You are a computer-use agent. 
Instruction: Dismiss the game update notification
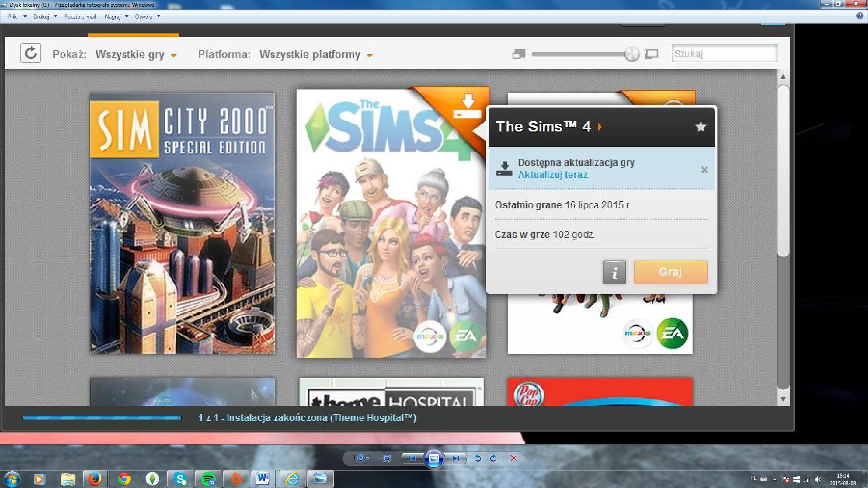pyautogui.click(x=704, y=169)
